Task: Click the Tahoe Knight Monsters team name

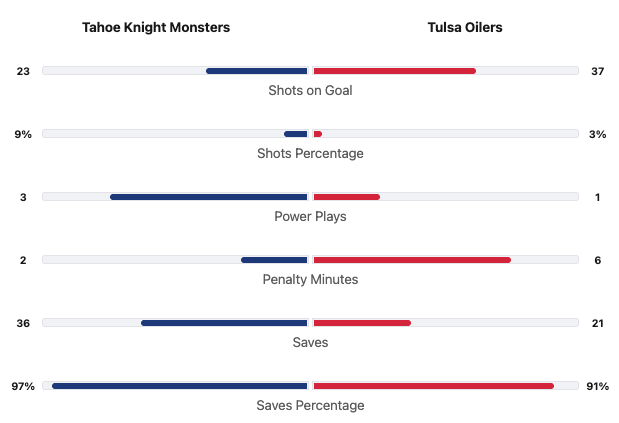Action: (x=156, y=28)
